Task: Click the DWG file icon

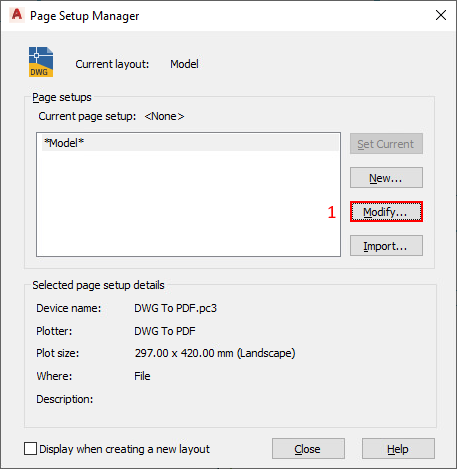Action: (x=41, y=62)
